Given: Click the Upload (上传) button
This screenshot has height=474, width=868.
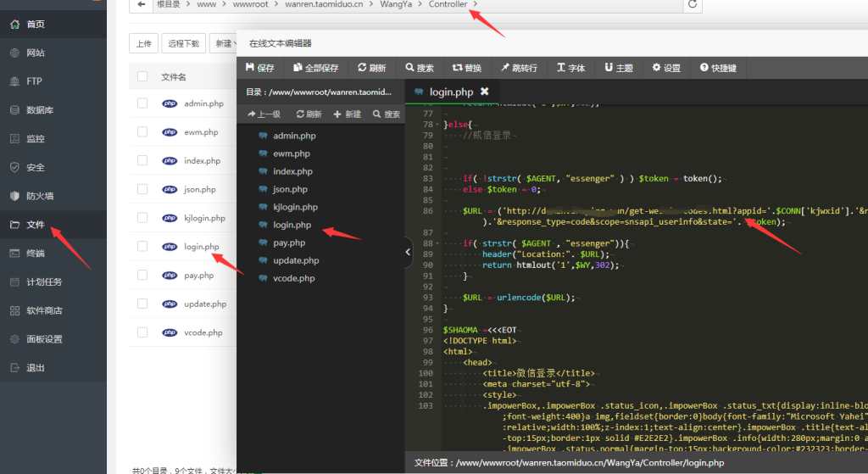Looking at the screenshot, I should pos(143,43).
